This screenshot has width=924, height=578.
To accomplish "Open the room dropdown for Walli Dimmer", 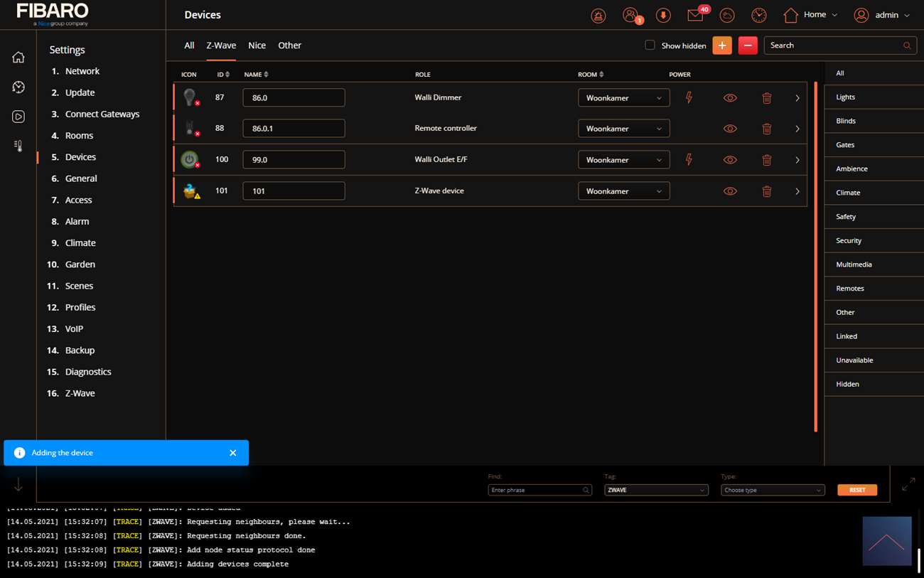I will (623, 98).
